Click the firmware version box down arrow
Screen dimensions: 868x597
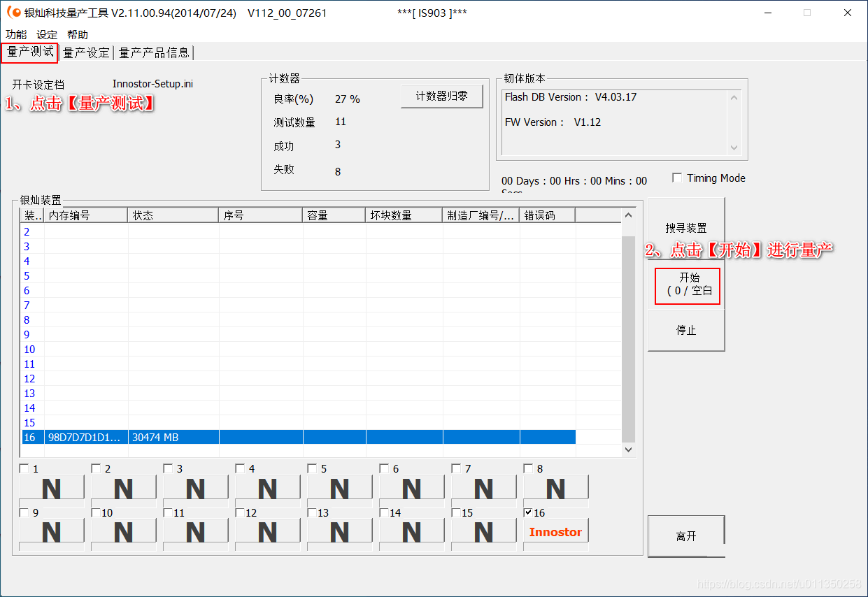pos(734,148)
